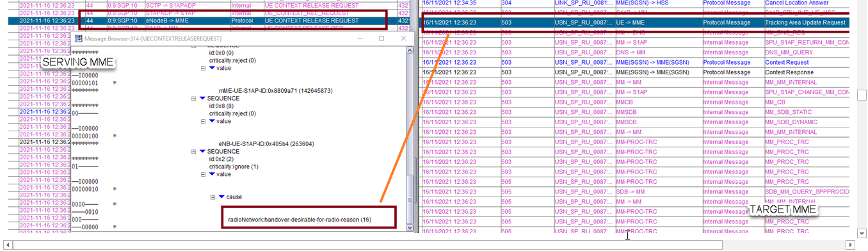Click the horizontal scrollbar left arrow
Image resolution: width=868 pixels, height=251 pixels.
coord(7,245)
